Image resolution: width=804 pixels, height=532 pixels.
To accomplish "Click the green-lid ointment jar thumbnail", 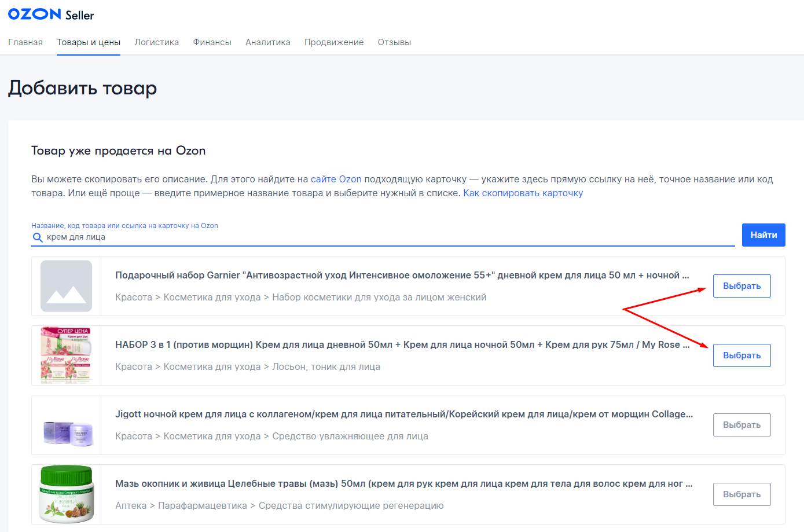I will click(x=67, y=494).
